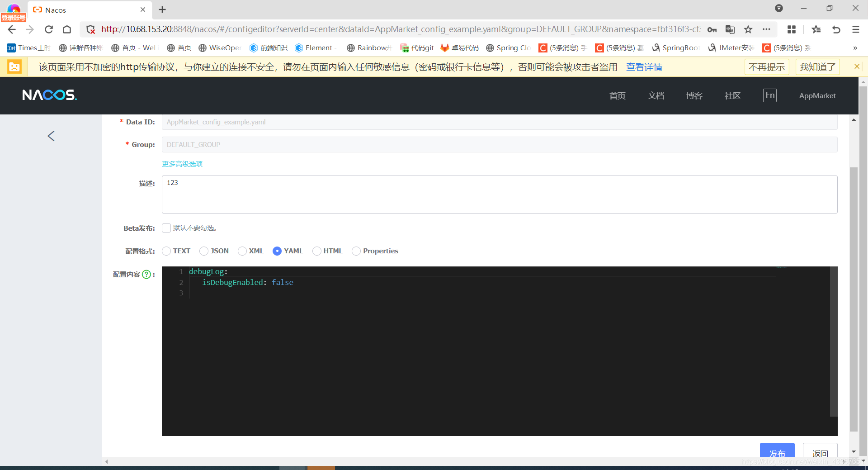The width and height of the screenshot is (868, 470).
Task: Open the WiseOper bookmark
Action: pyautogui.click(x=220, y=47)
